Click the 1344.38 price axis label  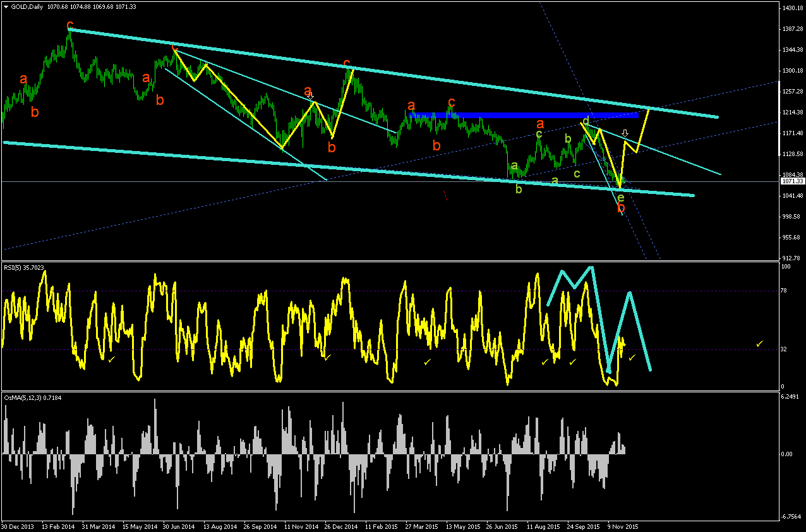tap(792, 50)
